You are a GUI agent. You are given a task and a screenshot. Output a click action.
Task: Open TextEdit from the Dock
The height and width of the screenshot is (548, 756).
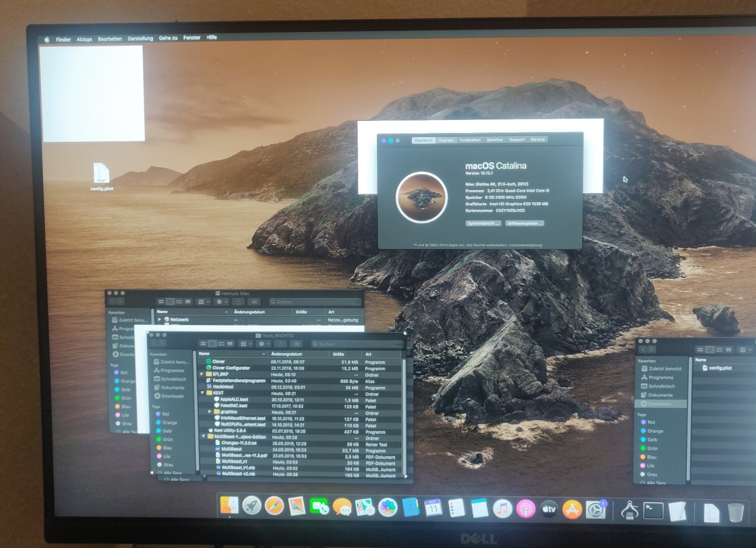click(x=677, y=511)
